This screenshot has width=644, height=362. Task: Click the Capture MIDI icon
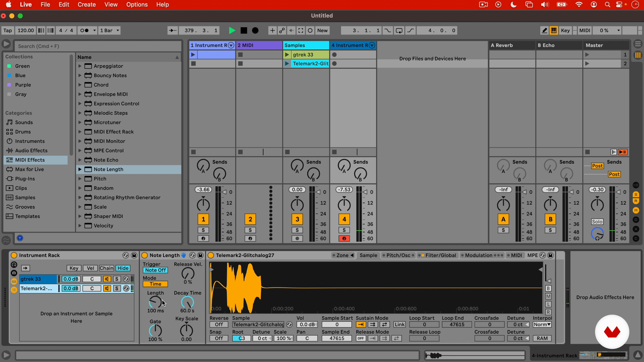(x=301, y=31)
